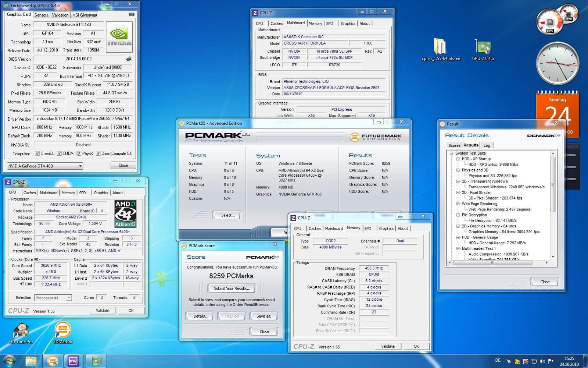Click the Details... button in PCMark Score
This screenshot has height=368, width=588.
201,316
